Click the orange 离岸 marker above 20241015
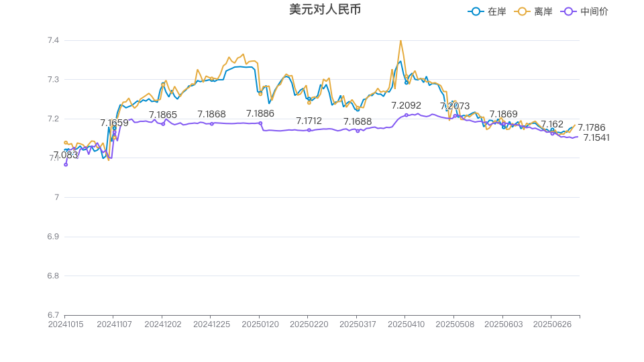This screenshot has width=644, height=362. coord(66,142)
